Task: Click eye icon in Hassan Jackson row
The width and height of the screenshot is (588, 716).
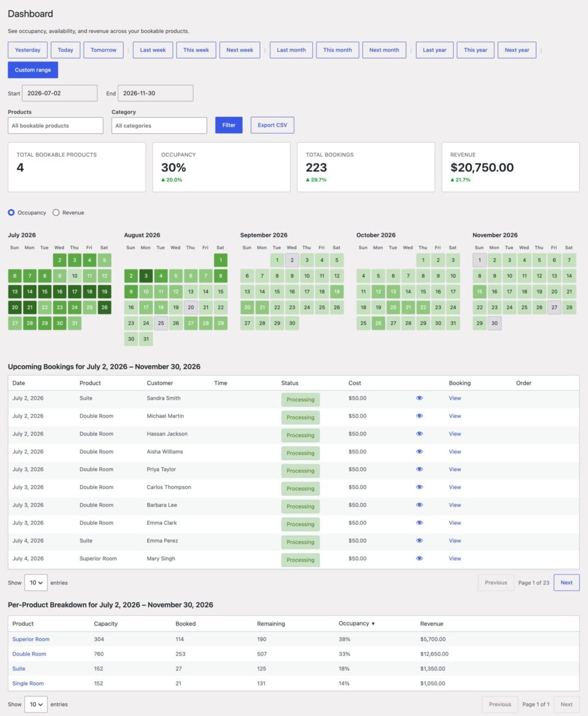Action: click(419, 434)
